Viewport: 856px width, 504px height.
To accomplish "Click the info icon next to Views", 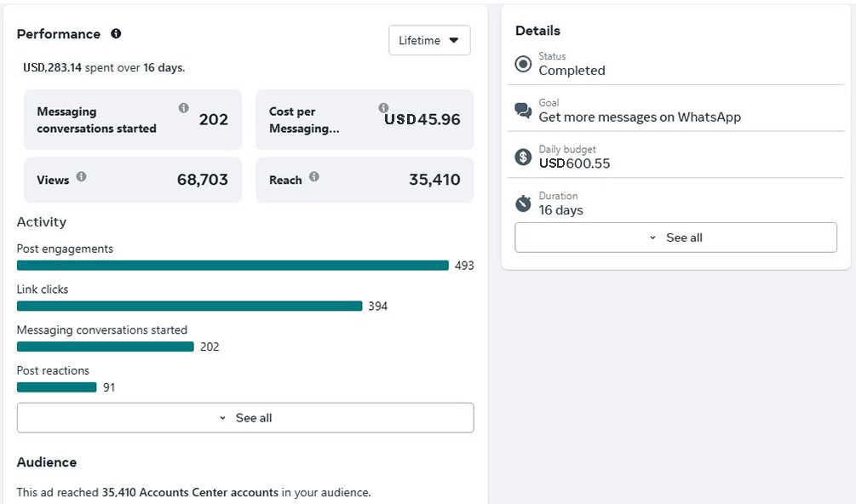I will click(81, 177).
